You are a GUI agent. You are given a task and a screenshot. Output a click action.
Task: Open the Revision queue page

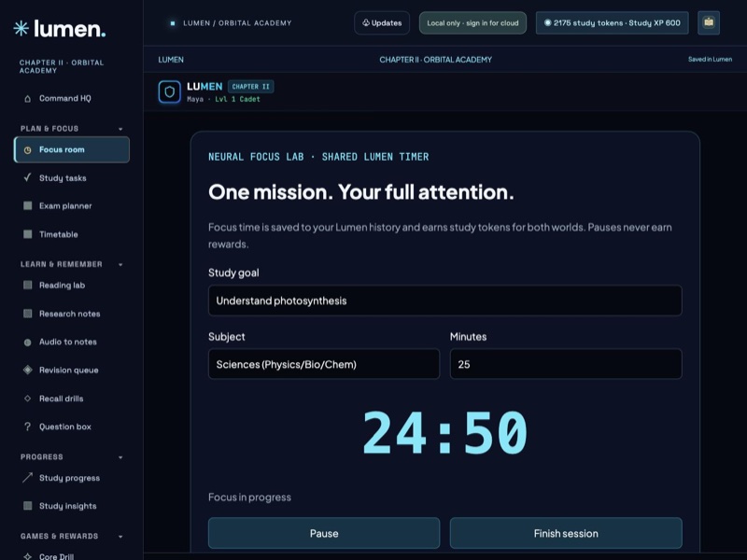pos(72,370)
